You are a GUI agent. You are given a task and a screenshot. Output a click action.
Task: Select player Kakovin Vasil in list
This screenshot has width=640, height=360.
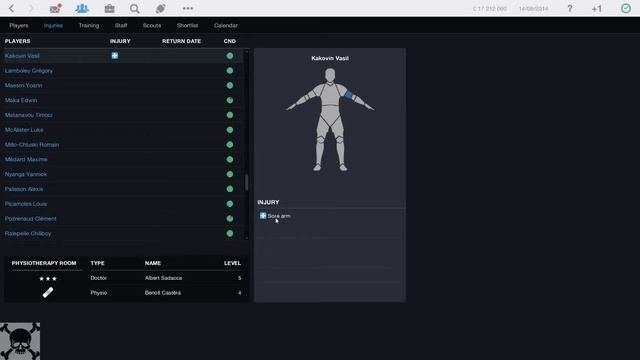(22, 56)
